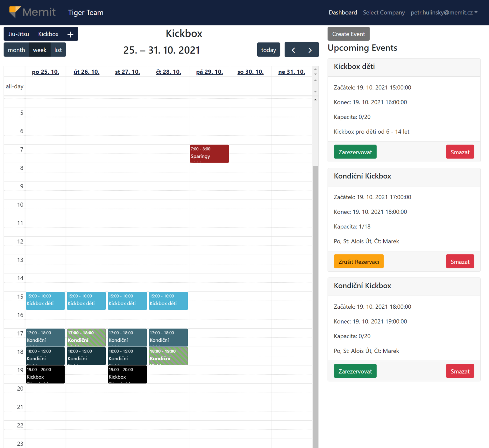Add a new calendar using the plus icon
This screenshot has height=448, width=489.
[x=70, y=34]
